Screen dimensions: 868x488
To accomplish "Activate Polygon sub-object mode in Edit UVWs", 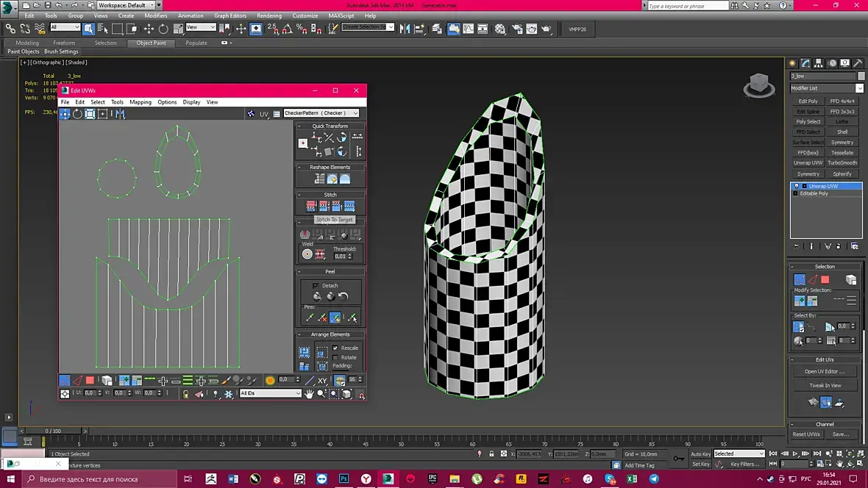I will [x=90, y=380].
